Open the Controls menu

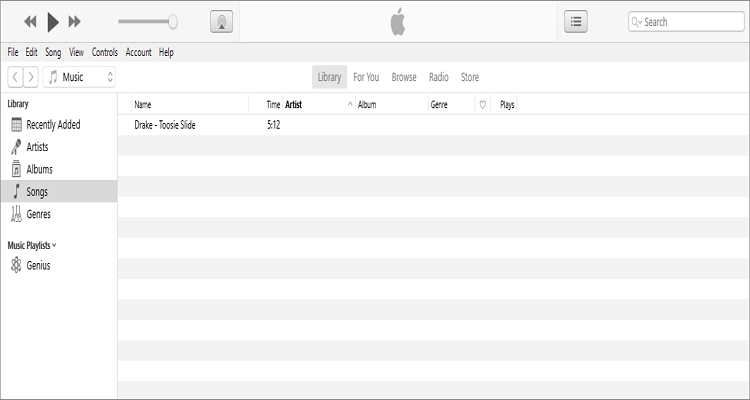point(105,52)
